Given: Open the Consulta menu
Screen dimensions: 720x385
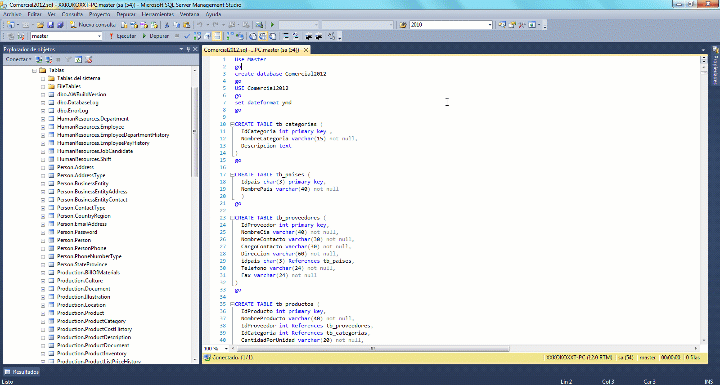Looking at the screenshot, I should click(72, 14).
